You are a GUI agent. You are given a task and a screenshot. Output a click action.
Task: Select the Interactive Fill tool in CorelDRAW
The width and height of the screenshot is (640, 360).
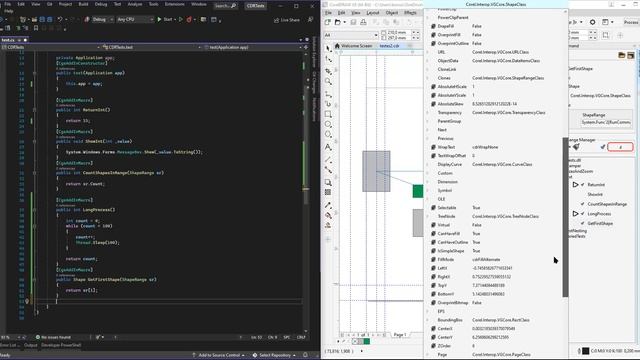pyautogui.click(x=328, y=215)
